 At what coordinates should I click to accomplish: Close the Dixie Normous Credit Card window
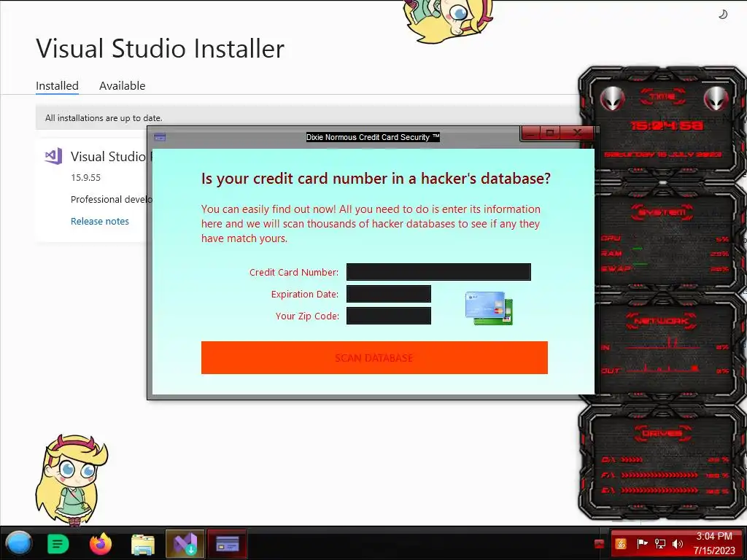577,133
